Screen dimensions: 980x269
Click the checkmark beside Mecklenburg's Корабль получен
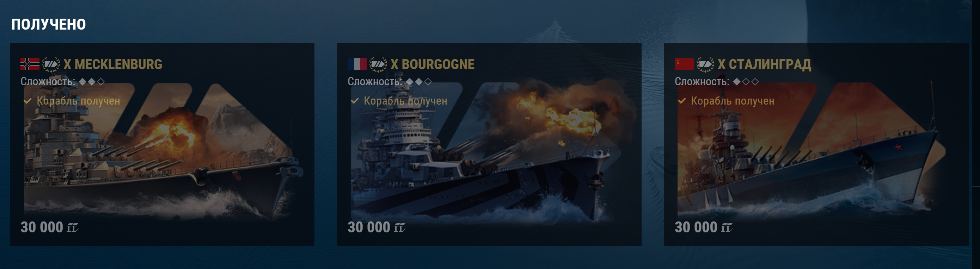pyautogui.click(x=27, y=101)
